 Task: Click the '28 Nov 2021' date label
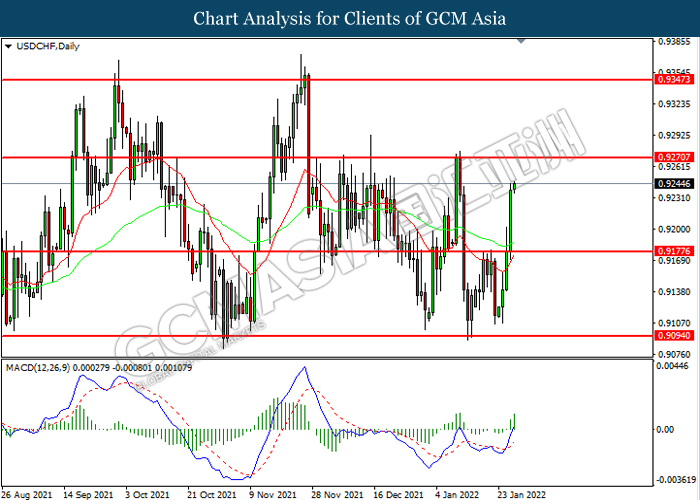click(x=337, y=495)
